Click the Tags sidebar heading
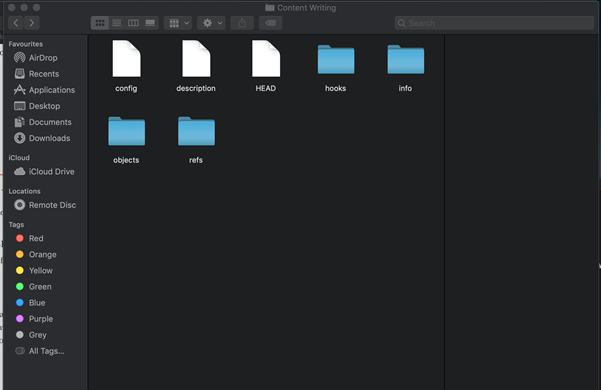This screenshot has width=601, height=390. [x=16, y=224]
